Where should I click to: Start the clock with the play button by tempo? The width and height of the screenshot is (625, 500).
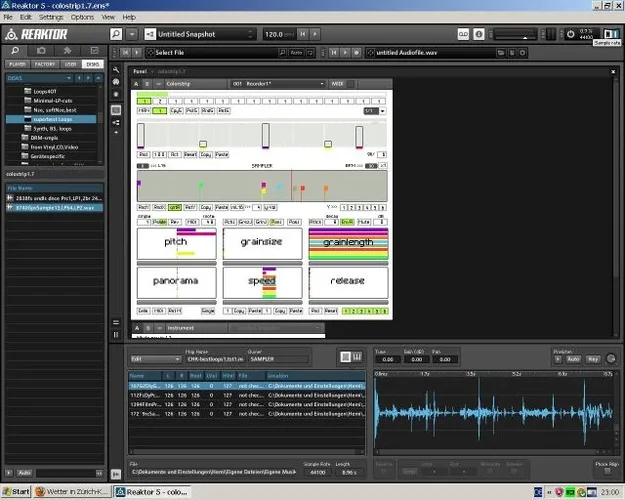point(315,34)
